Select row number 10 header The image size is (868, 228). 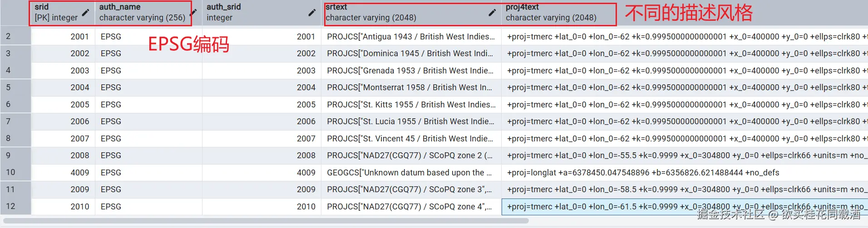pyautogui.click(x=15, y=172)
